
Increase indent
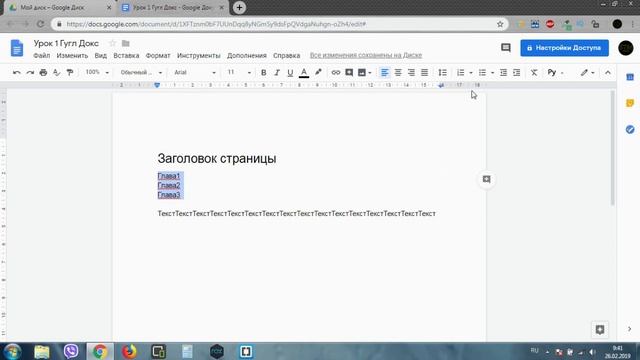[x=516, y=73]
